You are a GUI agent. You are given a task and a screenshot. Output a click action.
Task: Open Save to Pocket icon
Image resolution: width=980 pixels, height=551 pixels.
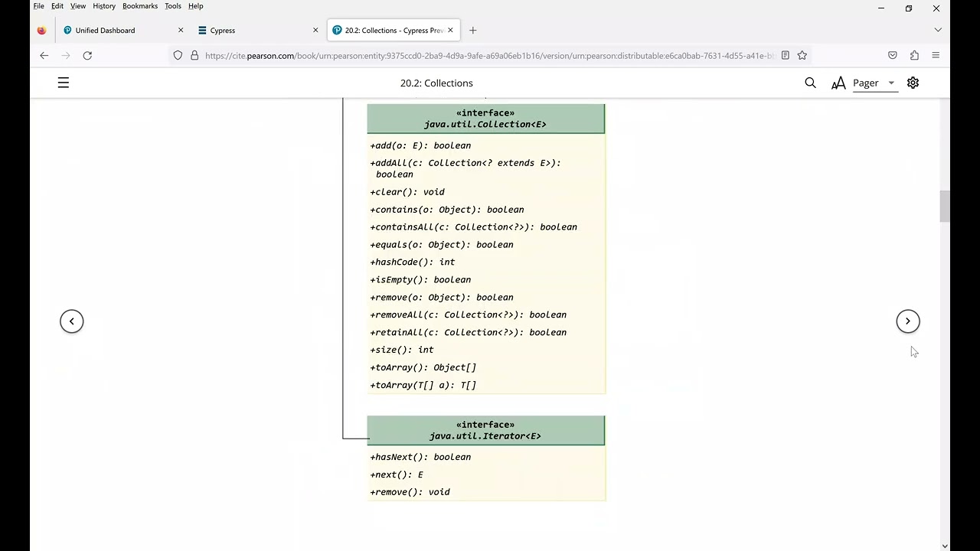(x=893, y=55)
